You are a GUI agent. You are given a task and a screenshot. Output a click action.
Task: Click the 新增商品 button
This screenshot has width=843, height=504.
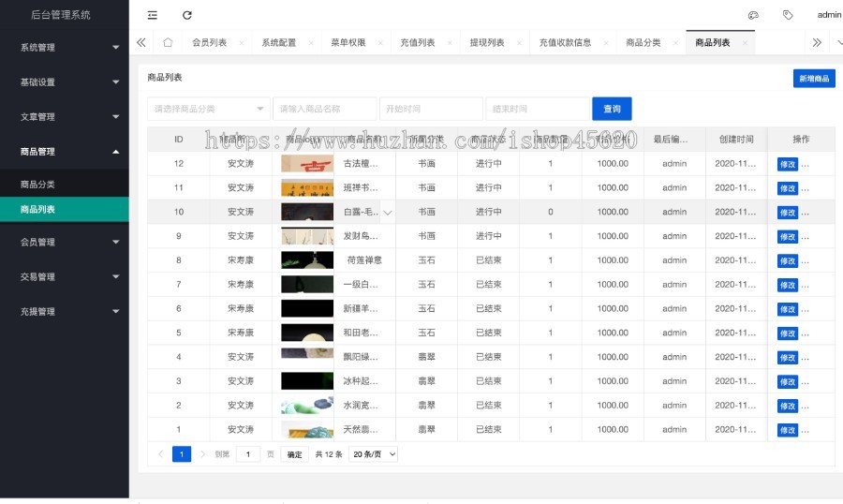(814, 79)
